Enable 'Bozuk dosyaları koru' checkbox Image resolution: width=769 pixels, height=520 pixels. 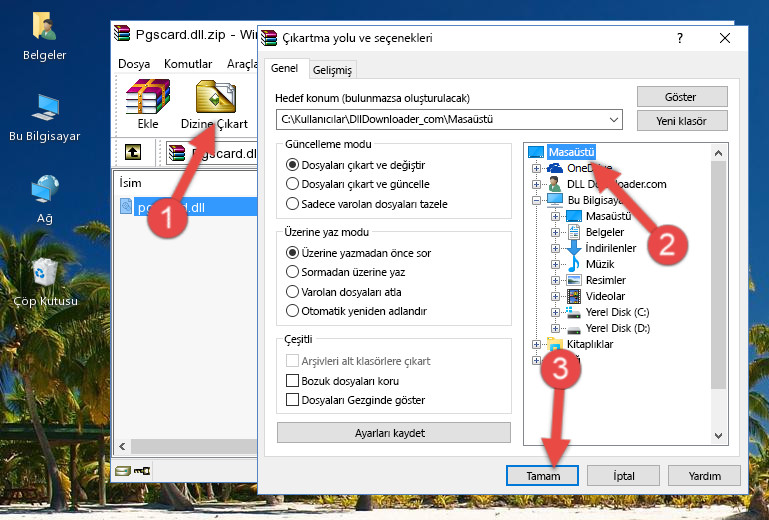(292, 381)
